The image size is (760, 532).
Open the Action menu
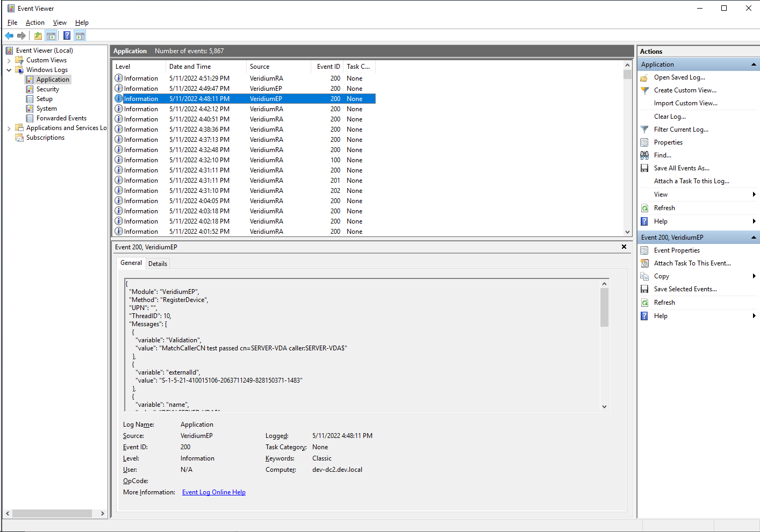35,23
